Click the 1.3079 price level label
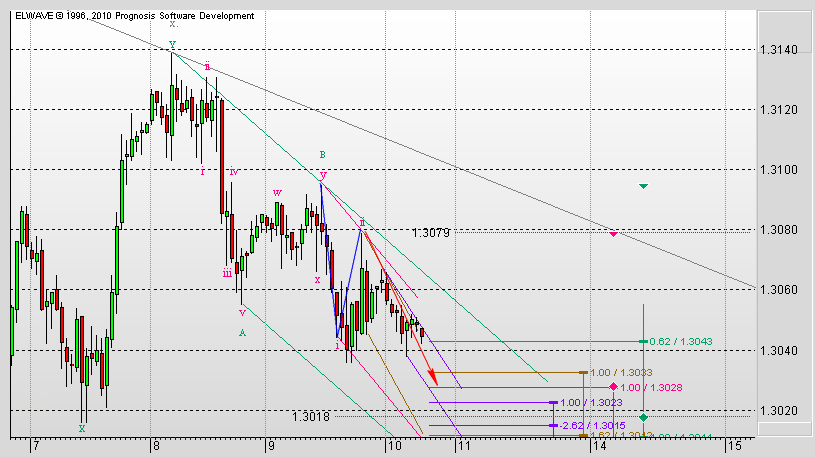This screenshot has width=815, height=457. coord(430,233)
